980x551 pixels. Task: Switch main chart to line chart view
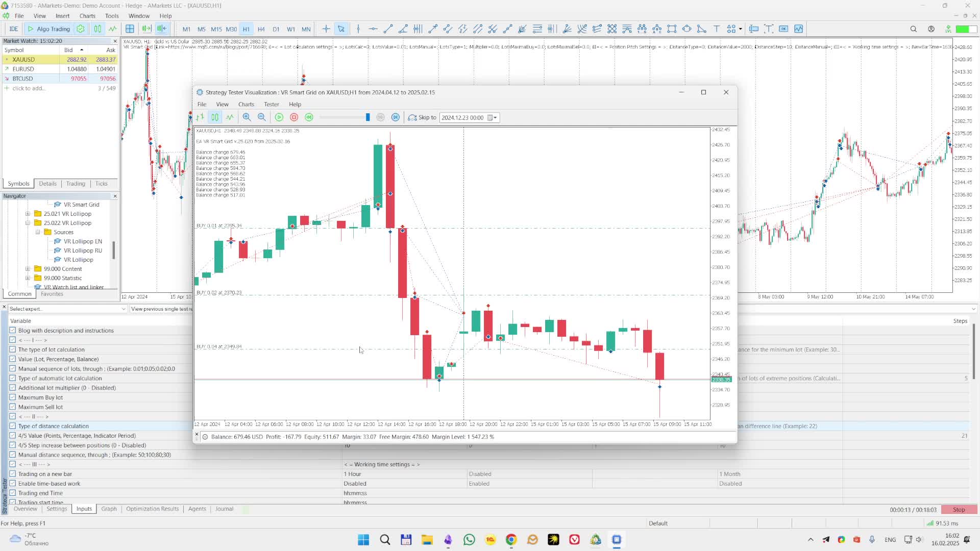[112, 29]
